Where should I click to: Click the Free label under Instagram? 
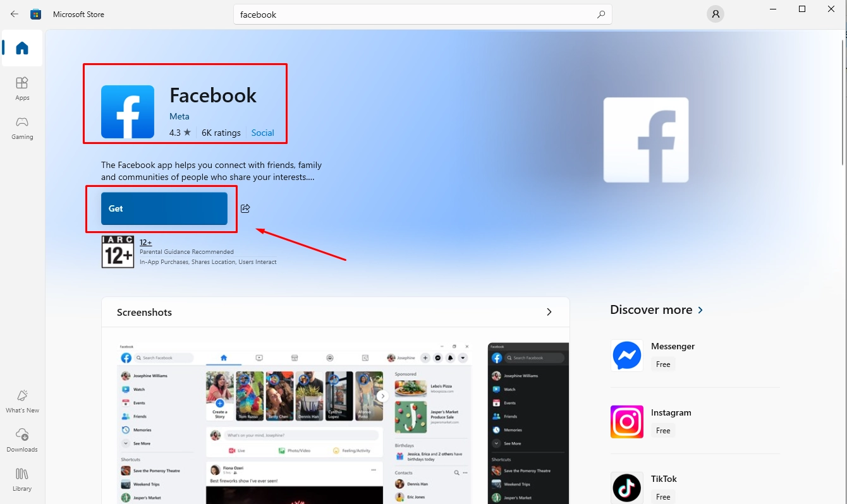[663, 431]
